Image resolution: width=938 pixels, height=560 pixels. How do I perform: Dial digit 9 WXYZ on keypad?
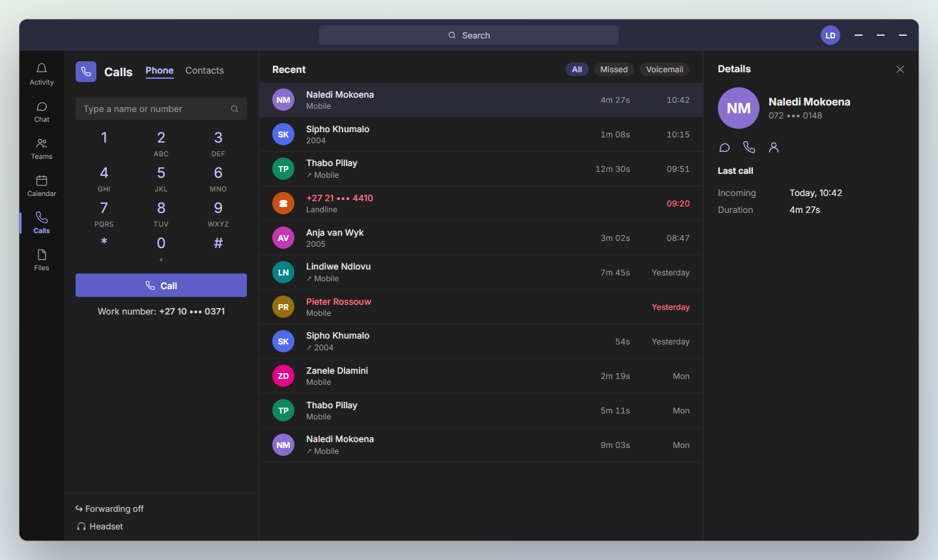pos(218,214)
